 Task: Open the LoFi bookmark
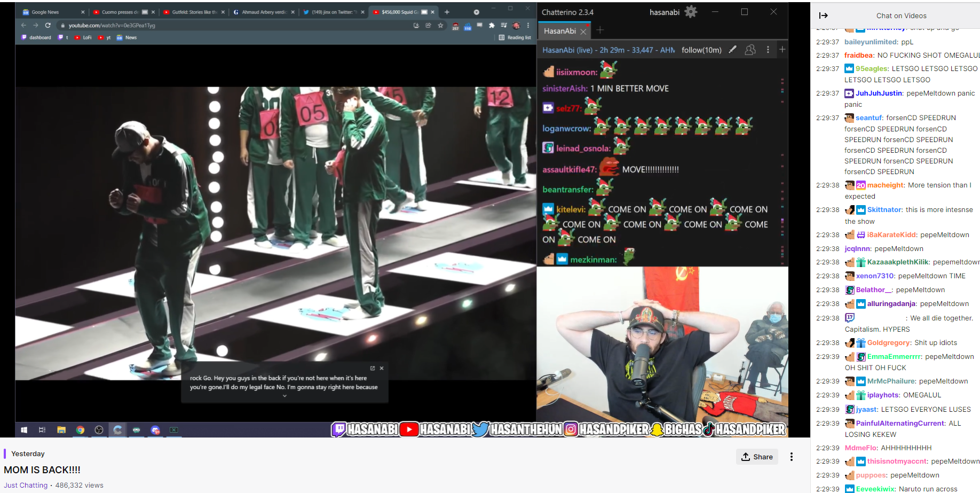[x=83, y=37]
